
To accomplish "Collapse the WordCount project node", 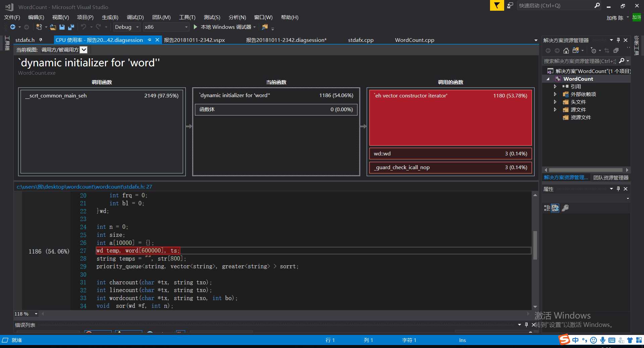I will click(x=548, y=79).
